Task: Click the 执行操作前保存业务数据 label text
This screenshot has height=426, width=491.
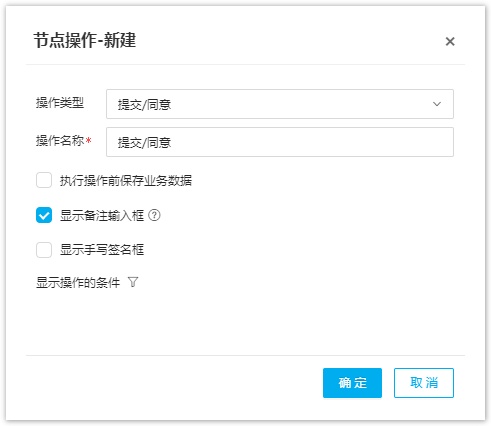Action: pyautogui.click(x=126, y=181)
